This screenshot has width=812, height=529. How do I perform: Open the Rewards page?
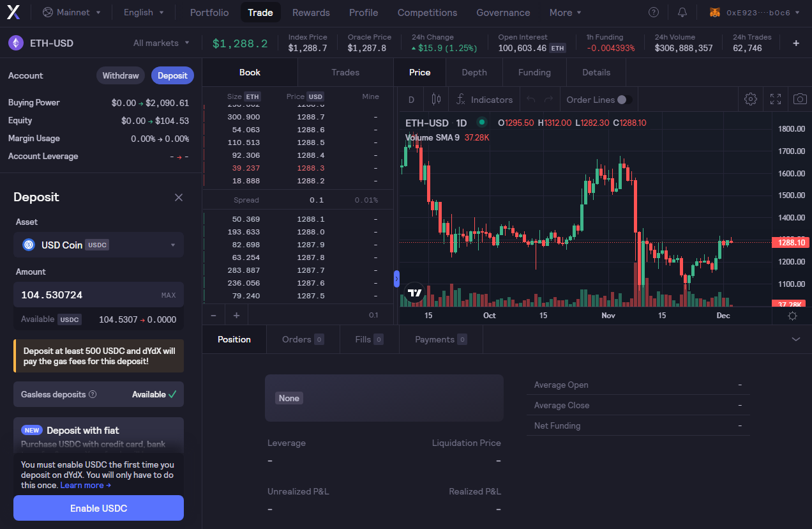pos(311,12)
